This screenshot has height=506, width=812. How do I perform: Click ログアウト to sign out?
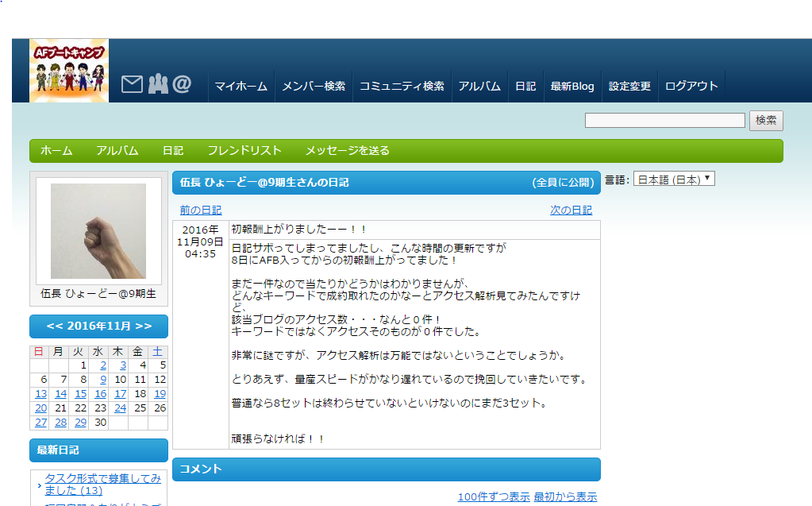[691, 87]
